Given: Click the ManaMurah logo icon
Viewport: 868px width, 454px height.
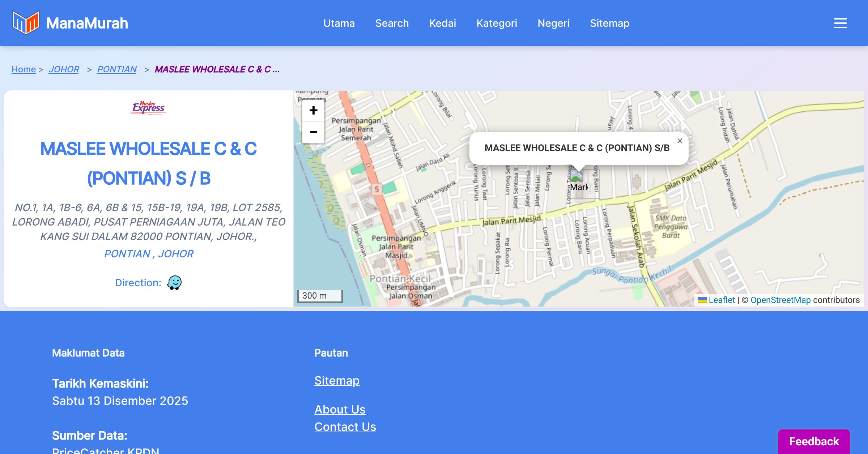Looking at the screenshot, I should click(26, 23).
